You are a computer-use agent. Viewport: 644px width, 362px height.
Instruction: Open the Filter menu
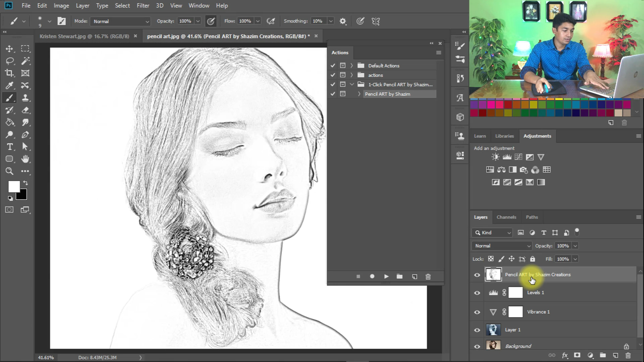tap(143, 6)
